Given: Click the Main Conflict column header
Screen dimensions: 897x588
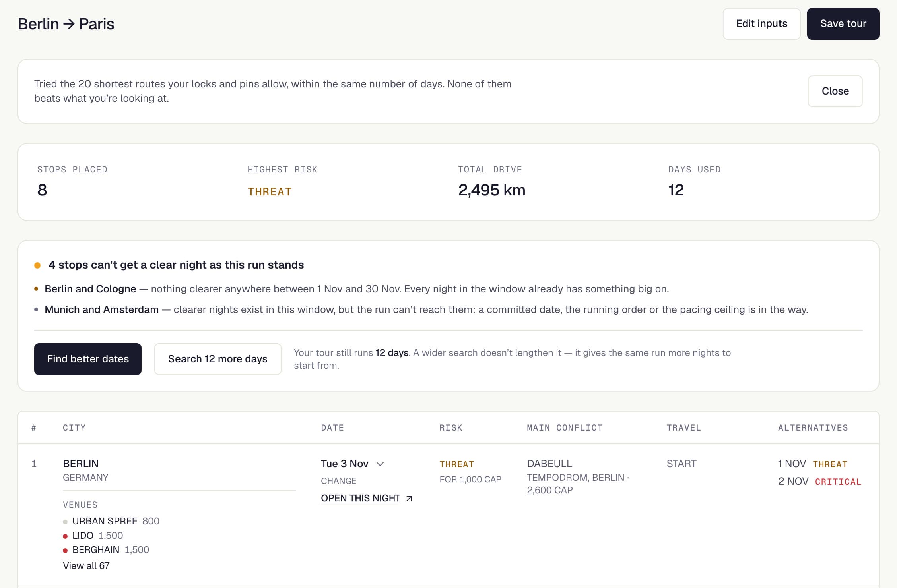Looking at the screenshot, I should (565, 428).
